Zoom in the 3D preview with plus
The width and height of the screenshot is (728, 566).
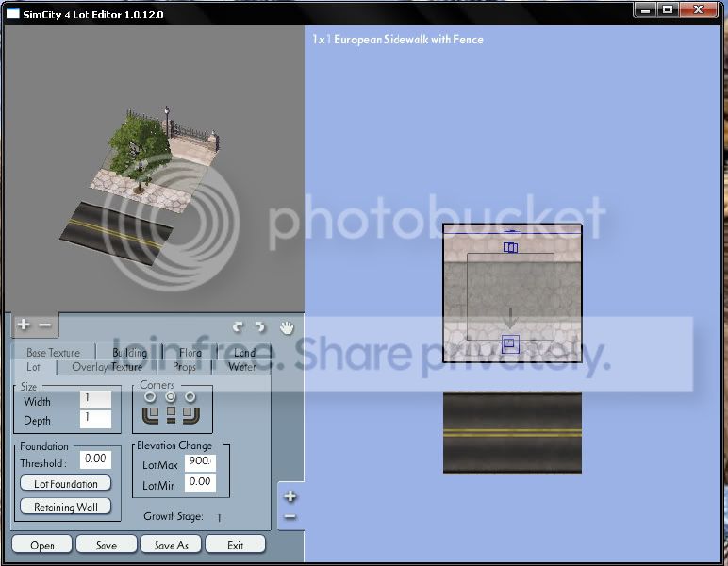click(24, 325)
